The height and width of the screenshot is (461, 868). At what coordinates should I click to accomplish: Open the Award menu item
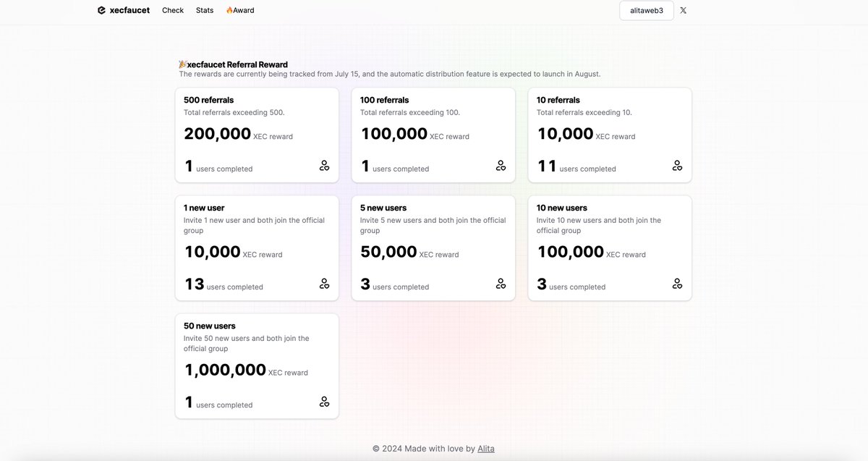pos(240,10)
